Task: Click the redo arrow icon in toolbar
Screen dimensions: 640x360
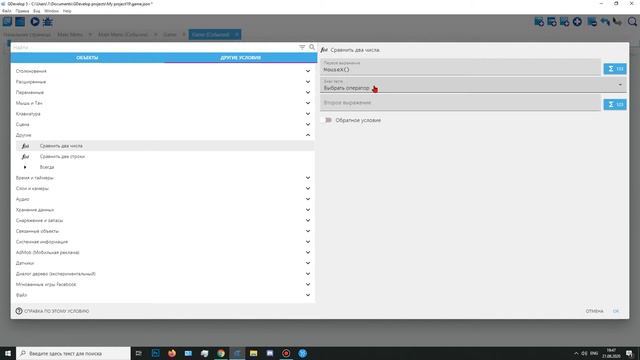Action: coord(618,22)
